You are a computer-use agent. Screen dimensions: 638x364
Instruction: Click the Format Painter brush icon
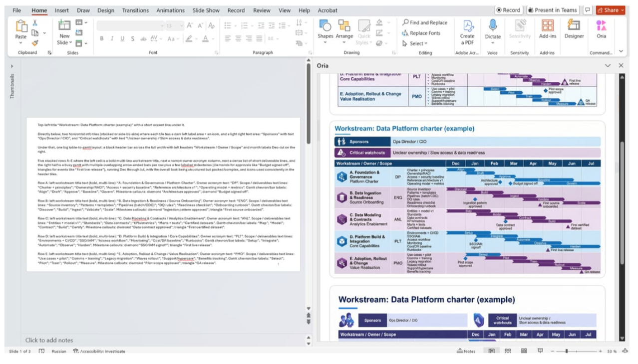pos(35,43)
